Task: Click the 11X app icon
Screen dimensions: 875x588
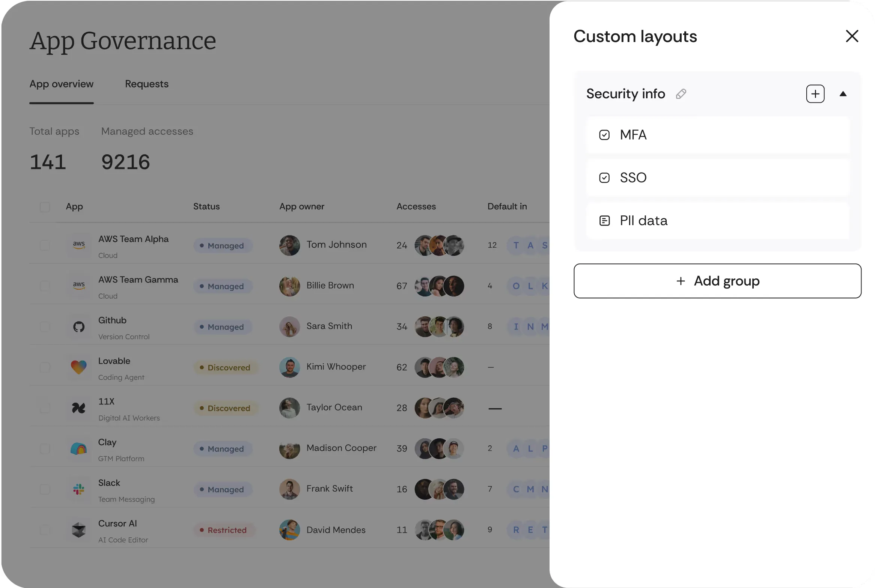Action: click(x=79, y=408)
